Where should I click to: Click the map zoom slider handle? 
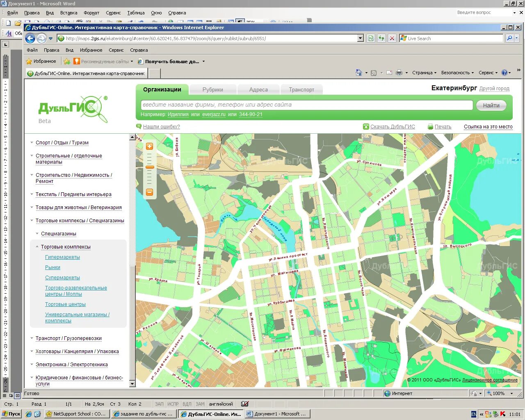pyautogui.click(x=150, y=167)
